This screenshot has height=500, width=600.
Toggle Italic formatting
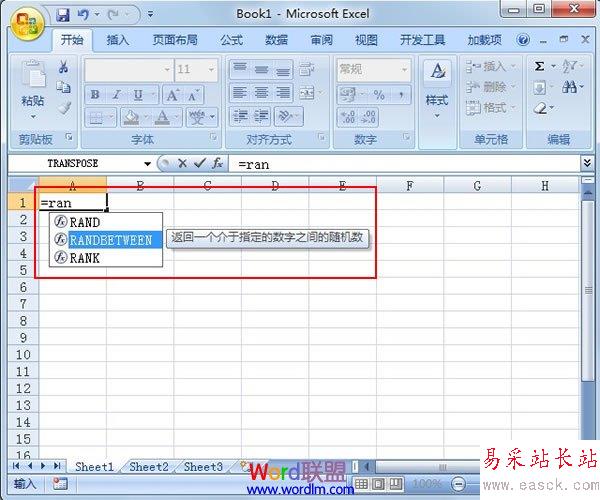[x=117, y=94]
